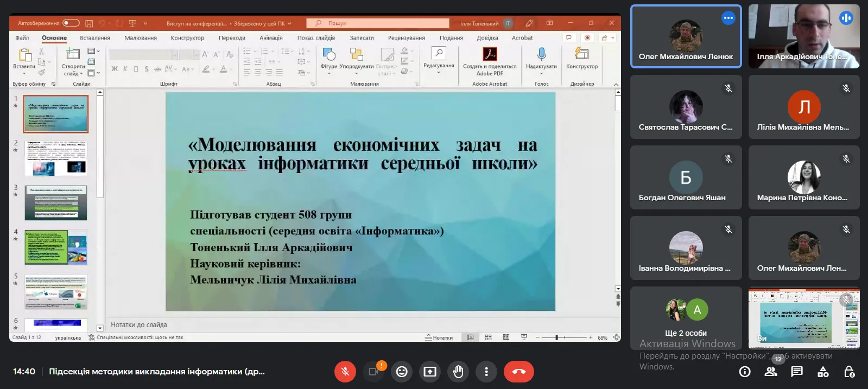Open the Анімація ribbon tab
868x389 pixels.
[271, 38]
